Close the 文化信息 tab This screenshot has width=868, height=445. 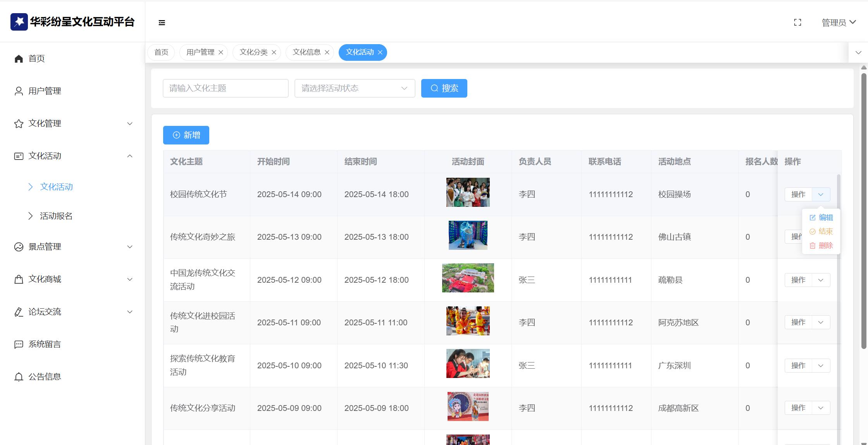click(327, 52)
